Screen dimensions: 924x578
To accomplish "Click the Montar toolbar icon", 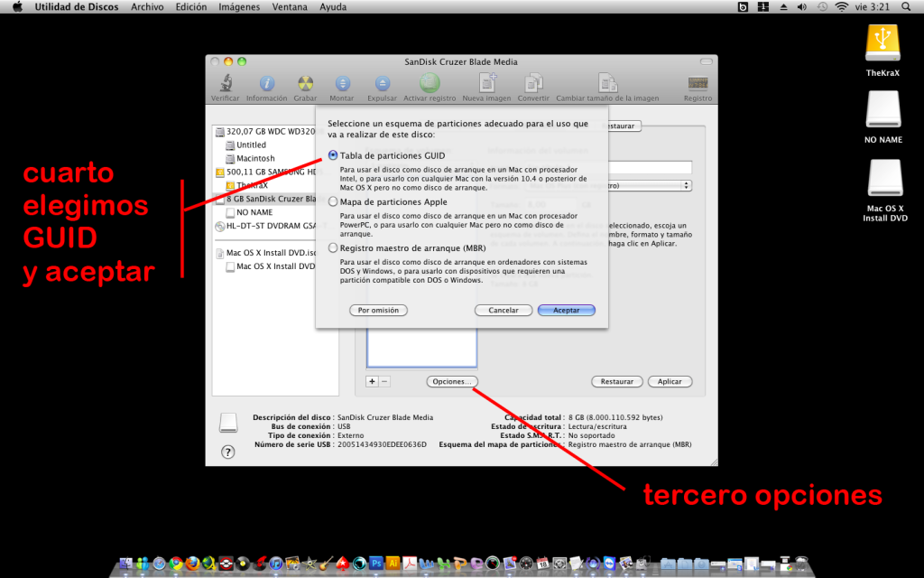I will [342, 83].
